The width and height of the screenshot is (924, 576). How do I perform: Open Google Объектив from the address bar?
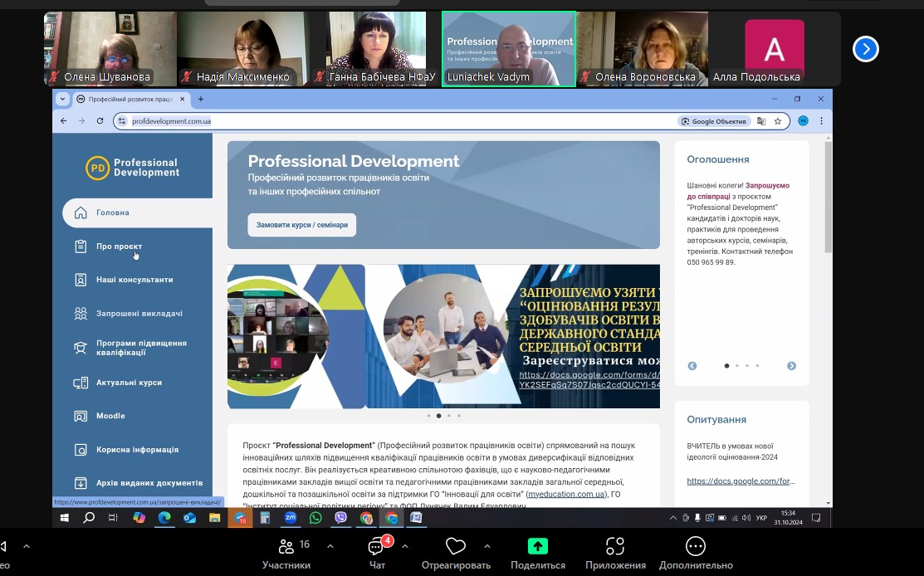[x=714, y=121]
